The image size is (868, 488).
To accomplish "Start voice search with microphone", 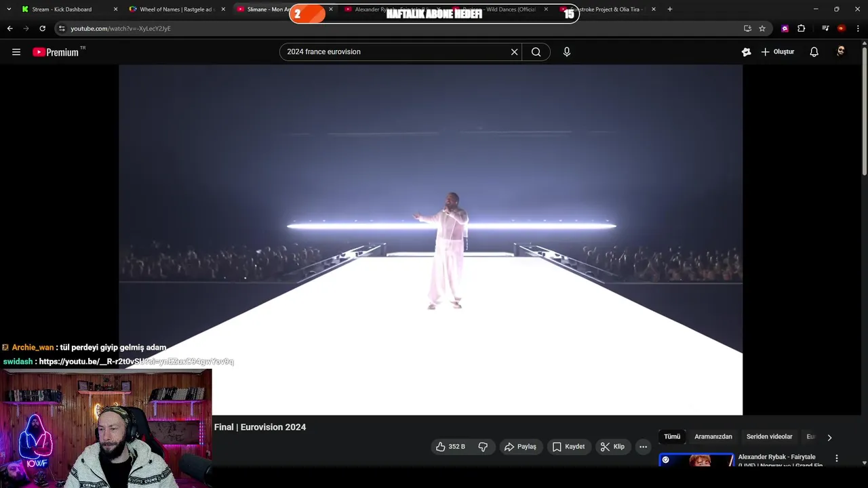I will click(567, 52).
